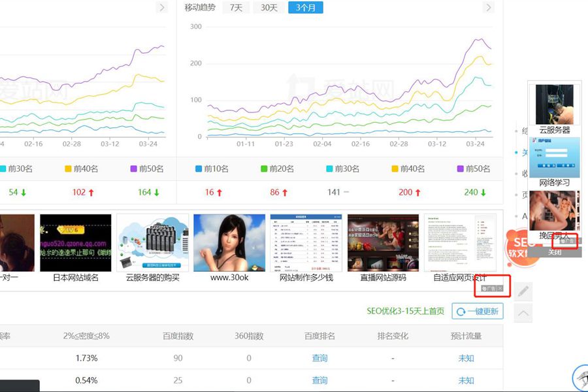Click the 一键更新 button
This screenshot has width=588, height=392.
tap(478, 312)
